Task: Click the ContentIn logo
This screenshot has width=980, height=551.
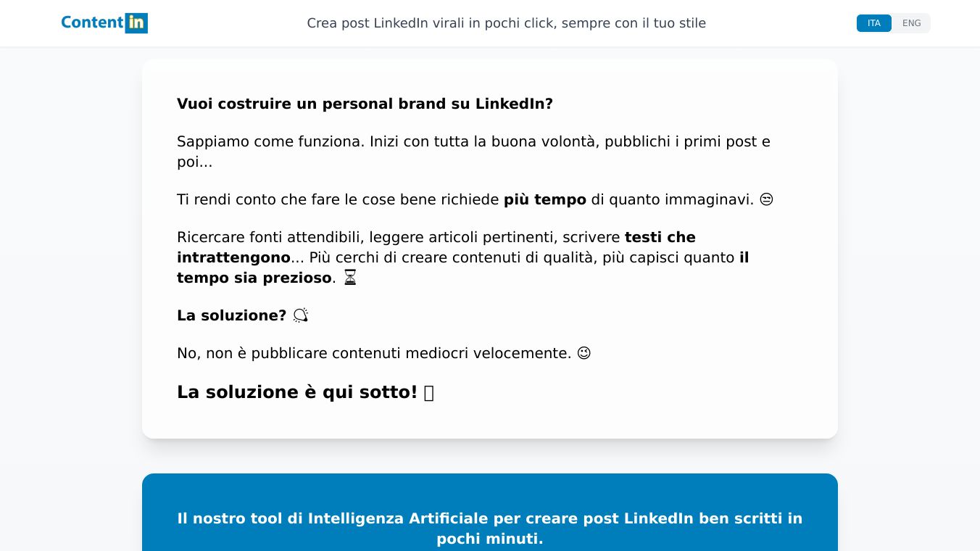Action: coord(104,23)
